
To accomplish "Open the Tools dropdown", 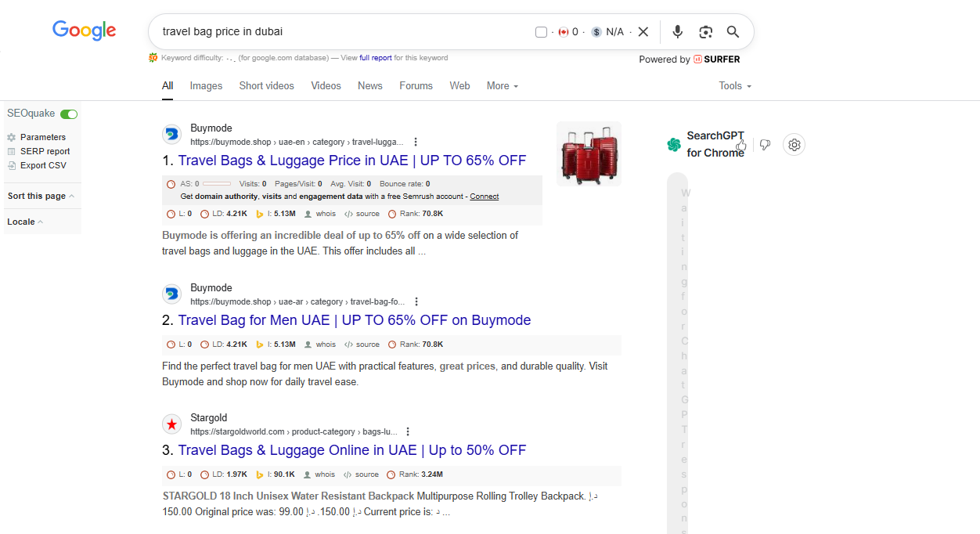I will point(735,86).
